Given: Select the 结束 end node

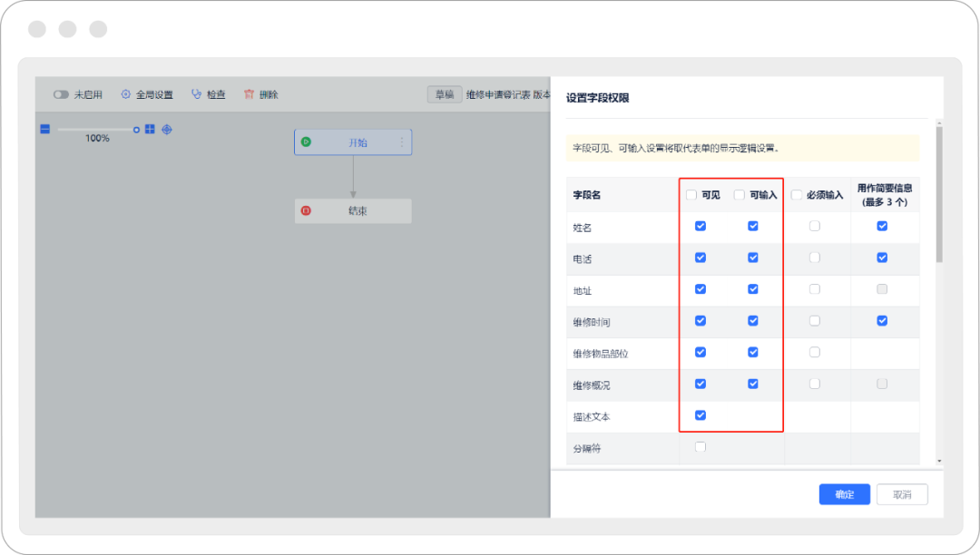Looking at the screenshot, I should [358, 211].
